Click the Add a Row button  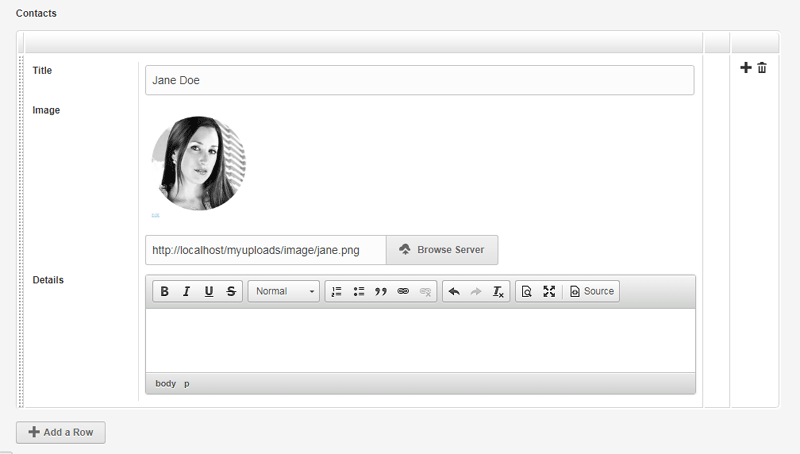coord(61,432)
